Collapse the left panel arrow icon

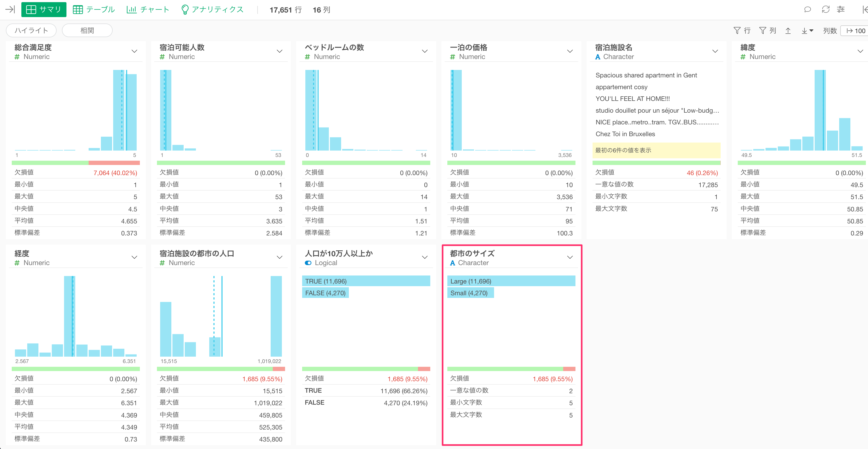pos(10,9)
